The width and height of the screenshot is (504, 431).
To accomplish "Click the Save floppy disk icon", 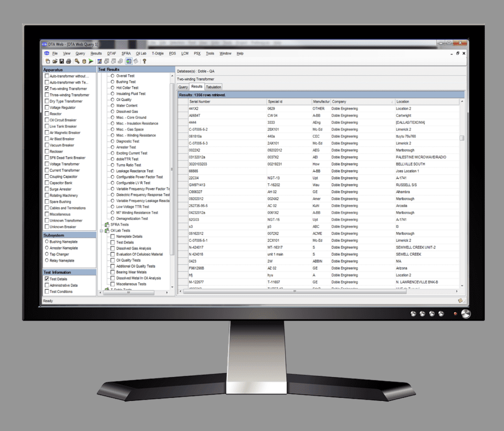I will (62, 62).
